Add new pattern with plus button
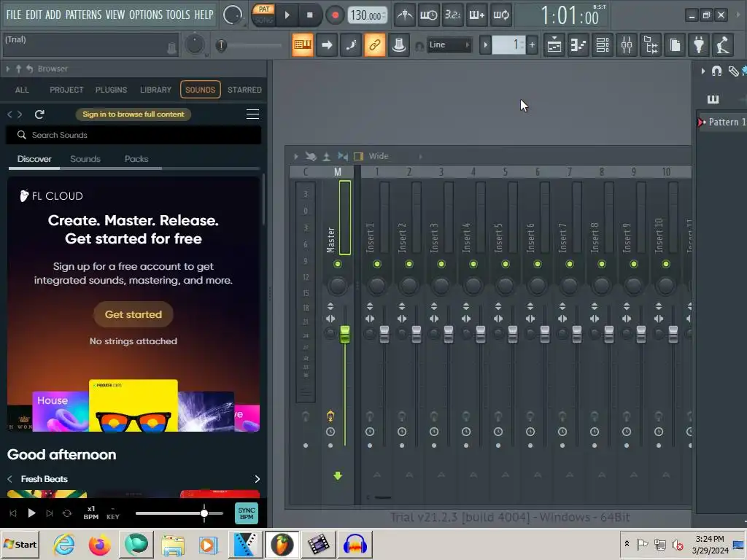747x560 pixels. (532, 45)
